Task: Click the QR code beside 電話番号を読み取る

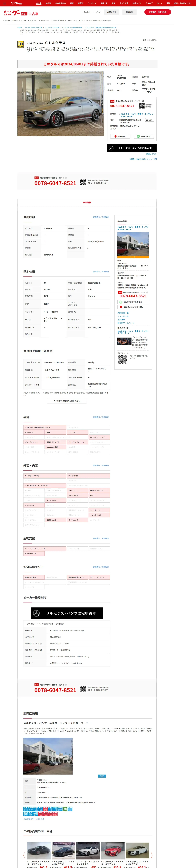Action: (x=142, y=106)
